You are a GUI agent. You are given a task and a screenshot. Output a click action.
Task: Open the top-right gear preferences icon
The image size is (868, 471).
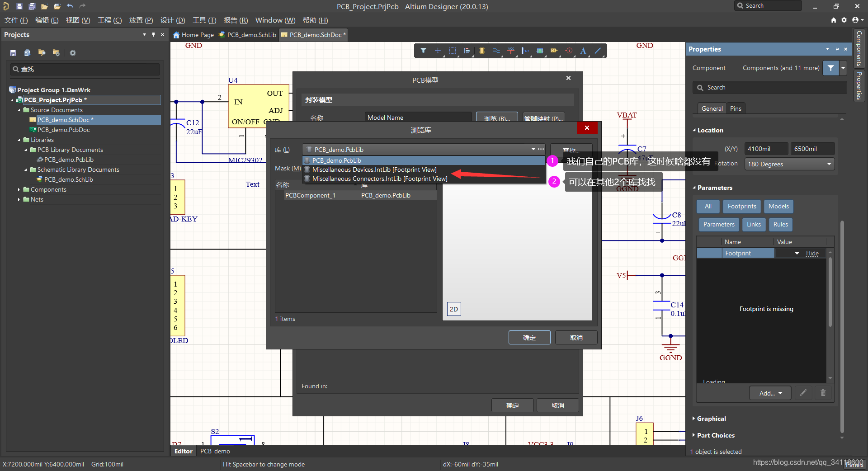coord(844,20)
